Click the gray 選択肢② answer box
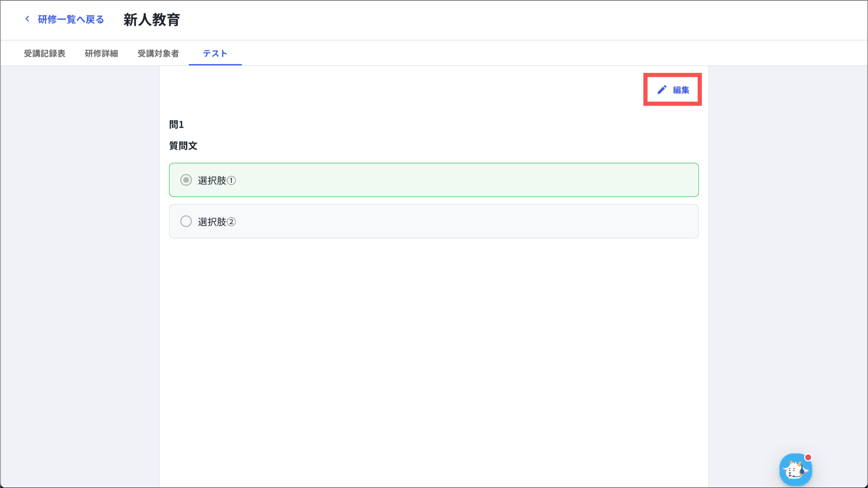The image size is (868, 488). point(434,221)
